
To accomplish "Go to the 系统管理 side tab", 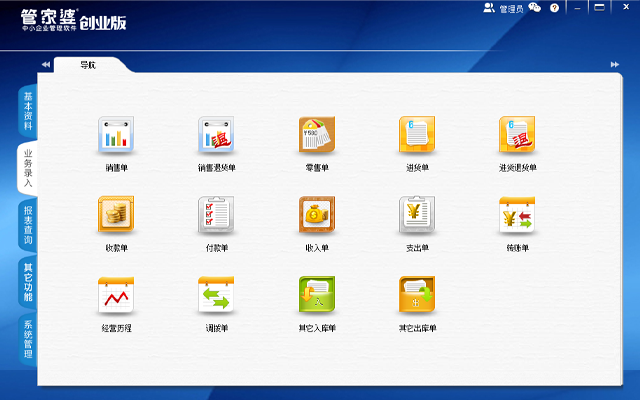I will pos(28,340).
